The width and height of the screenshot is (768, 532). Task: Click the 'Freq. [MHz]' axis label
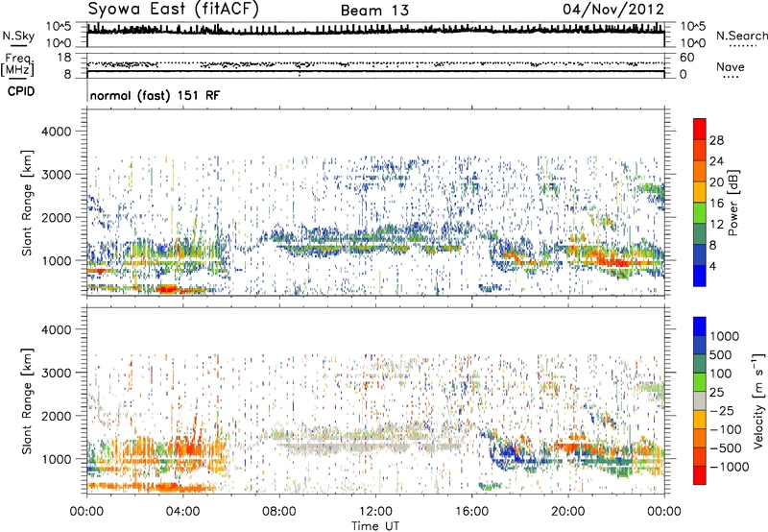(17, 64)
